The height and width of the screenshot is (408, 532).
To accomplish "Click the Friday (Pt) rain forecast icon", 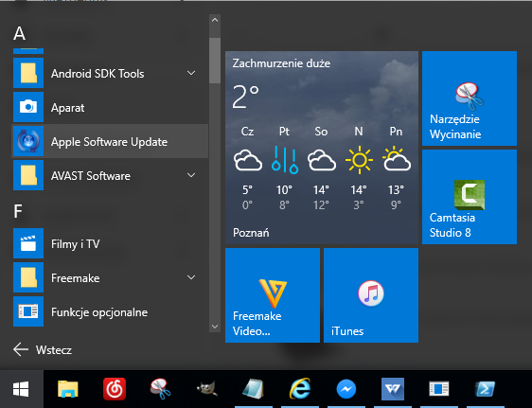I will coord(285,160).
